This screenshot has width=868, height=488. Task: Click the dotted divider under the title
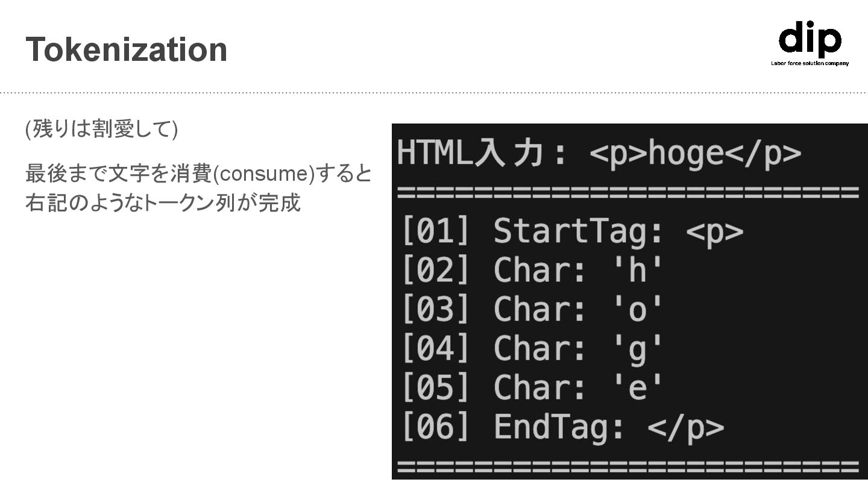click(434, 93)
